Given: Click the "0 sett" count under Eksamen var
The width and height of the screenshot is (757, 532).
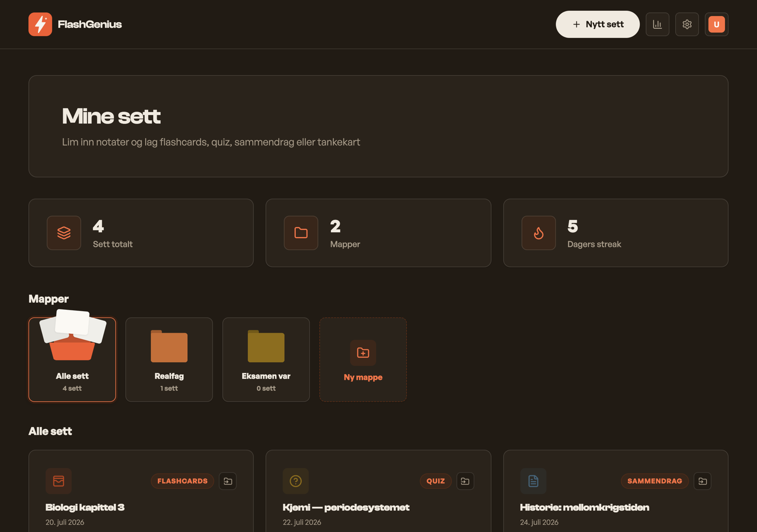Looking at the screenshot, I should [x=266, y=388].
